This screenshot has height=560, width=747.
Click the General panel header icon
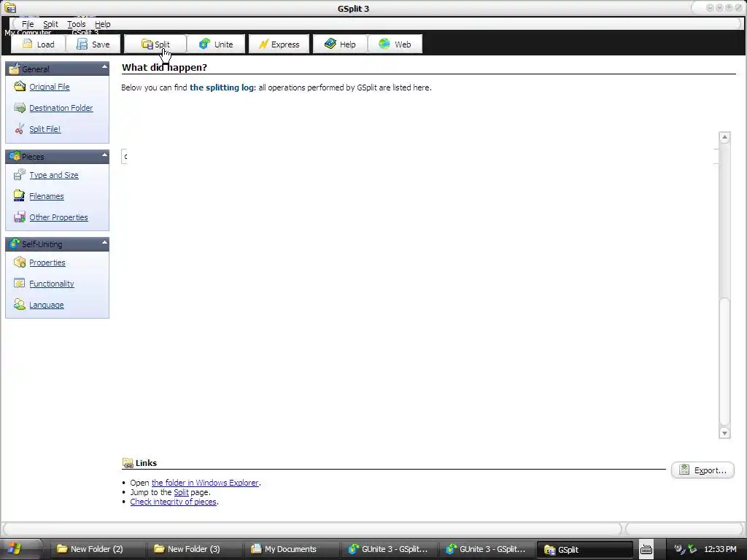coord(15,68)
